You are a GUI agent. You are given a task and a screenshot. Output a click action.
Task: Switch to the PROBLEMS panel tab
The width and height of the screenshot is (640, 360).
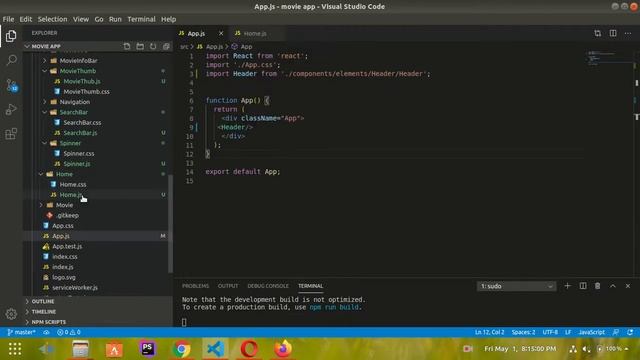pyautogui.click(x=196, y=286)
